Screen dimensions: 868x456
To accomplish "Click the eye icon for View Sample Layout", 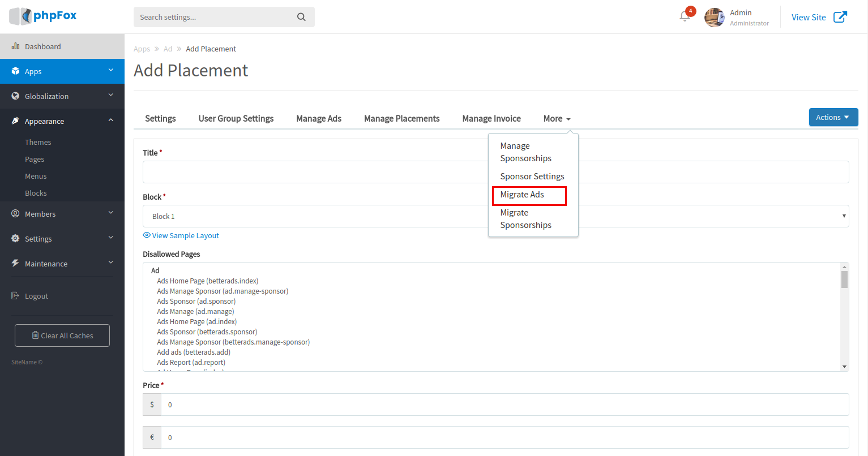I will coord(147,235).
